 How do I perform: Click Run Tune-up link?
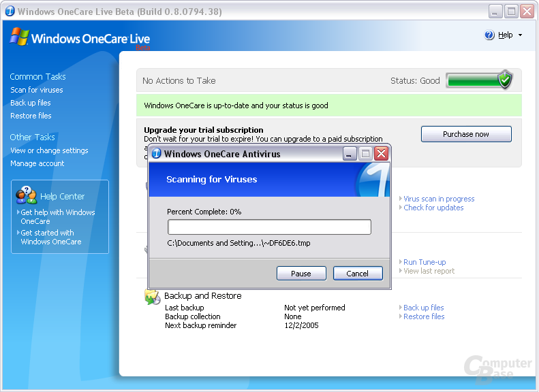tap(425, 262)
